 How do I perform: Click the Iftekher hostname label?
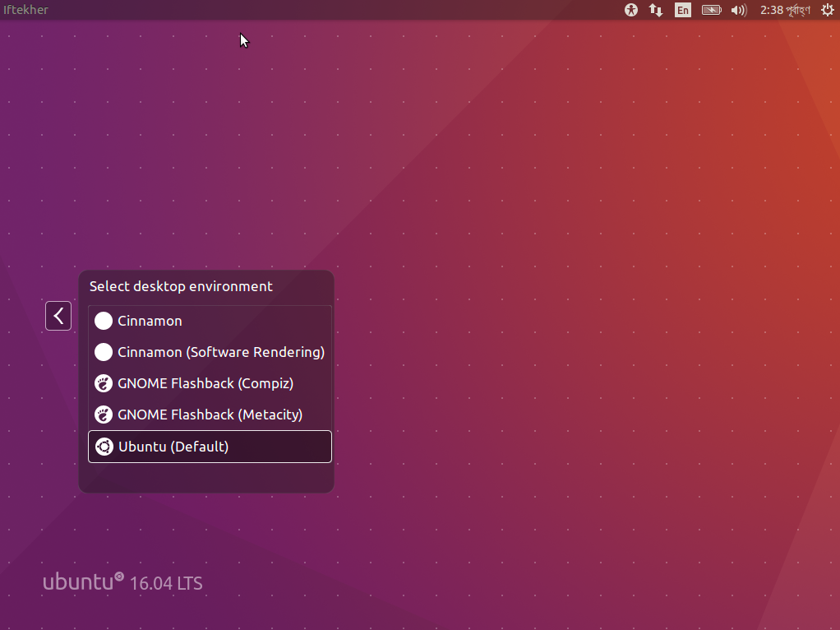pyautogui.click(x=25, y=10)
